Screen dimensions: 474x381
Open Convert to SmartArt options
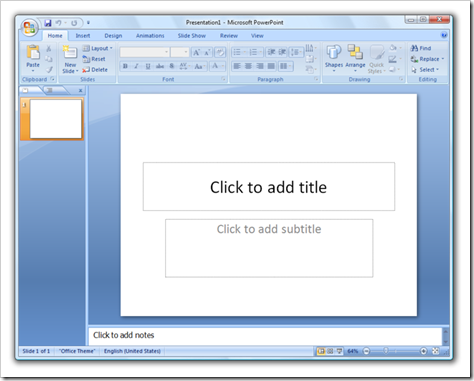(x=310, y=69)
